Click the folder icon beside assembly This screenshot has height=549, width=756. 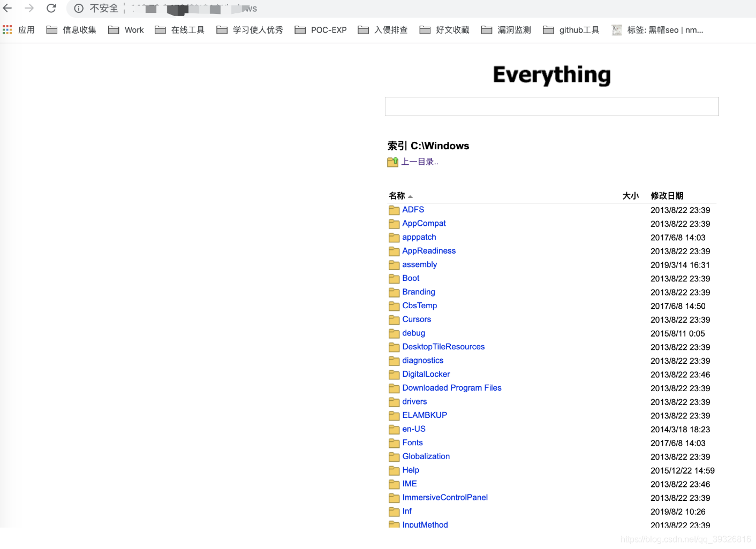coord(394,265)
